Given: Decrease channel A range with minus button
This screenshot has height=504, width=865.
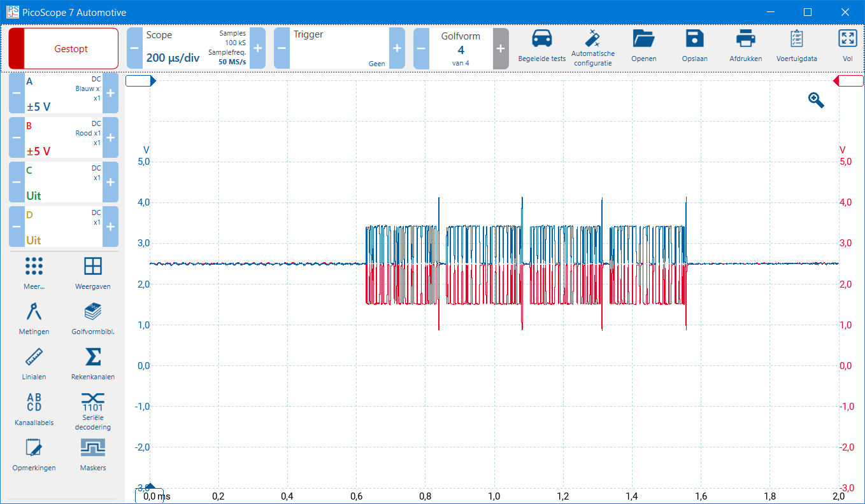Looking at the screenshot, I should 17,93.
